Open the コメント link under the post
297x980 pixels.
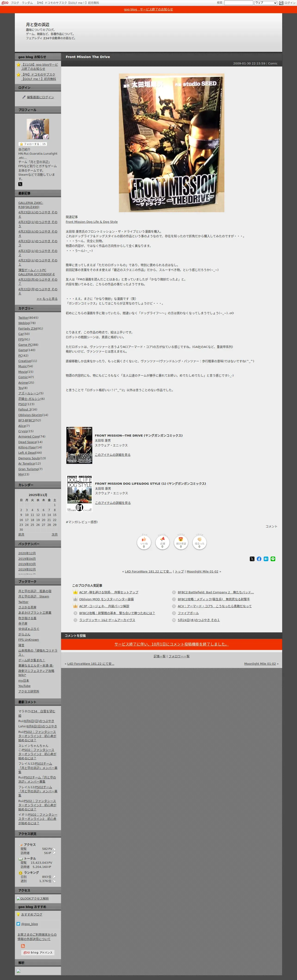[x=271, y=527]
